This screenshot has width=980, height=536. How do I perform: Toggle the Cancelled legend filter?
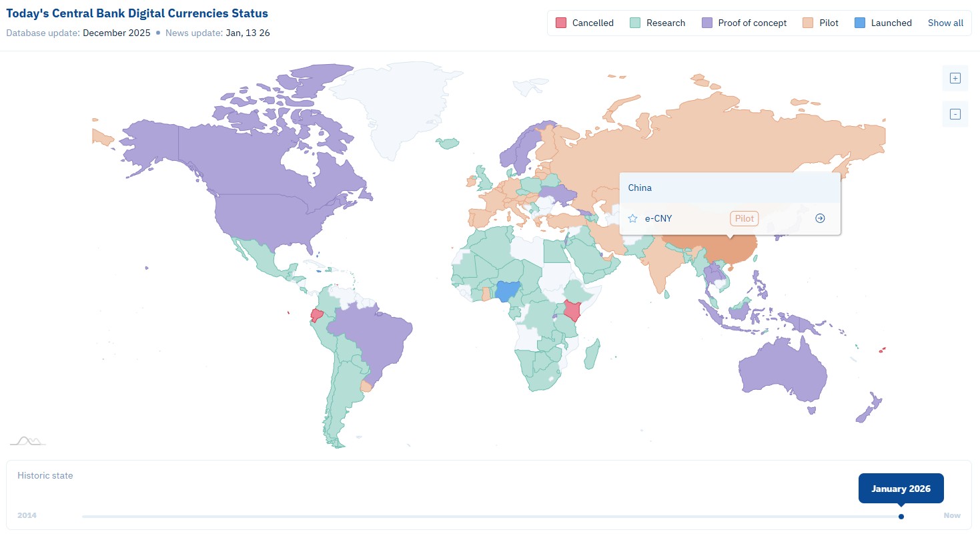coord(584,23)
